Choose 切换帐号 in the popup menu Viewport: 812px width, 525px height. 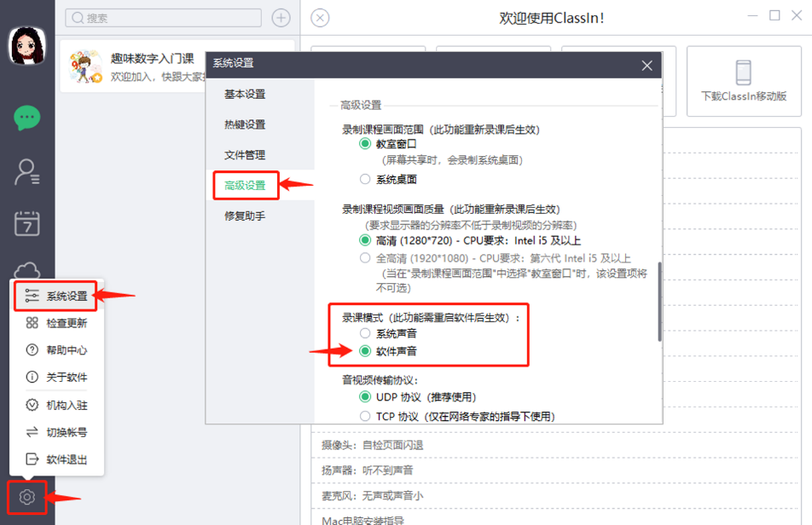click(56, 432)
